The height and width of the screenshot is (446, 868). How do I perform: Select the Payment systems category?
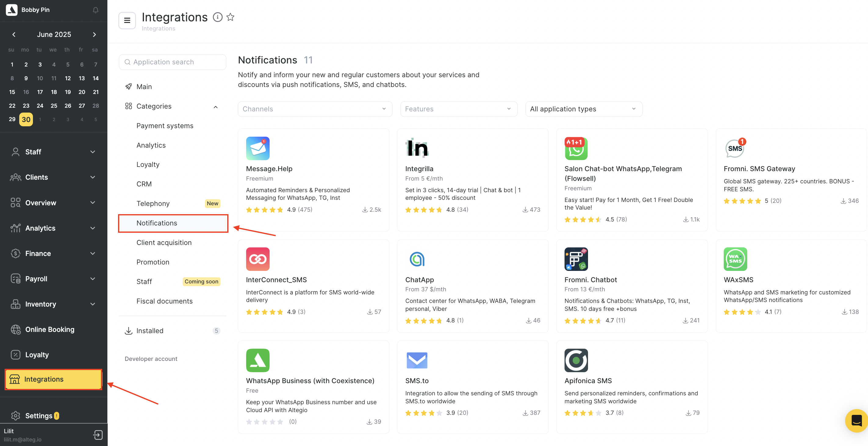click(x=165, y=126)
